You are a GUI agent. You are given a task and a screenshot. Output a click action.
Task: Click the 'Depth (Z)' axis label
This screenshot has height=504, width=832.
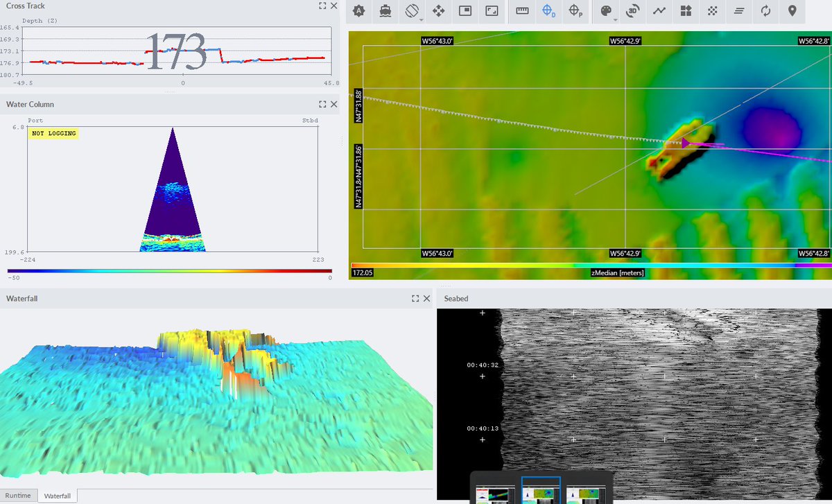pyautogui.click(x=40, y=21)
